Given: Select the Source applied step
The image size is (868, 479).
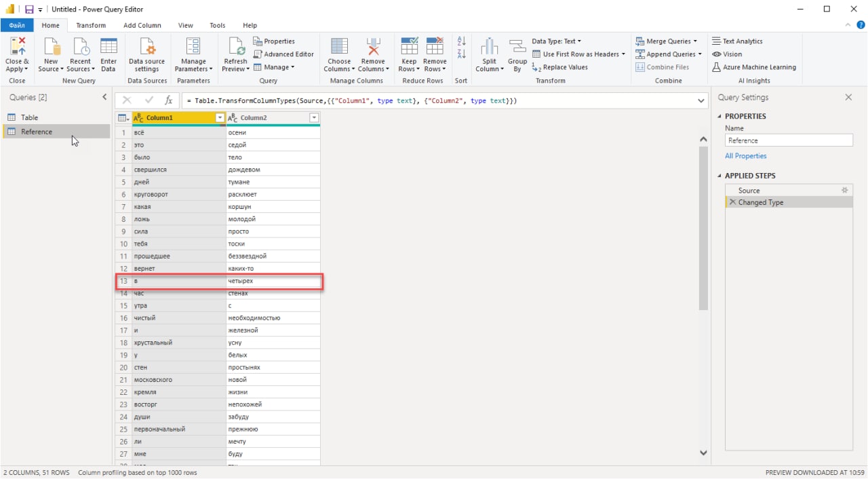Looking at the screenshot, I should click(789, 191).
